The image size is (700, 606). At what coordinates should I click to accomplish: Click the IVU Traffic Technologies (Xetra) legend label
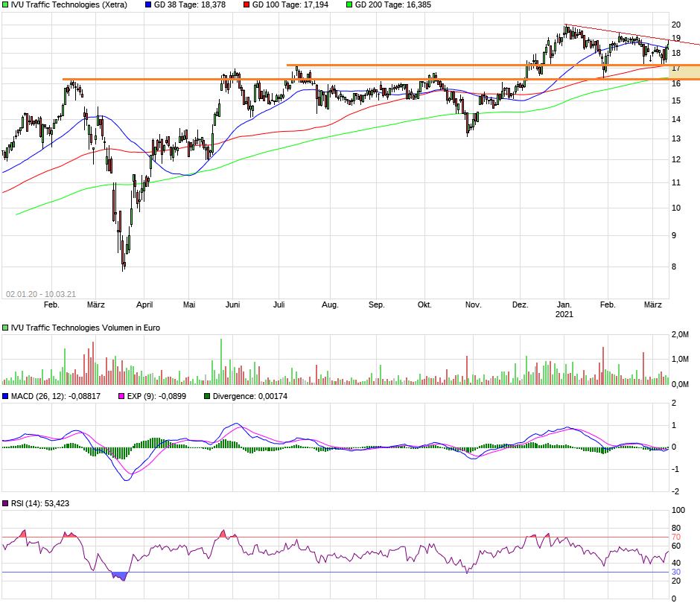tap(69, 5)
